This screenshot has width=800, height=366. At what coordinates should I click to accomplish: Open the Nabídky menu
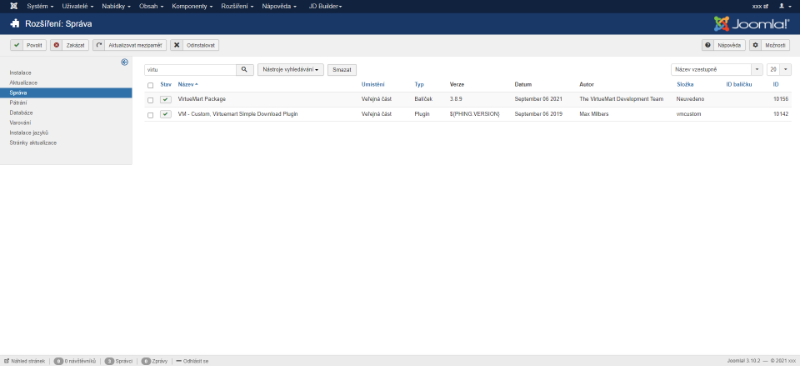[116, 6]
